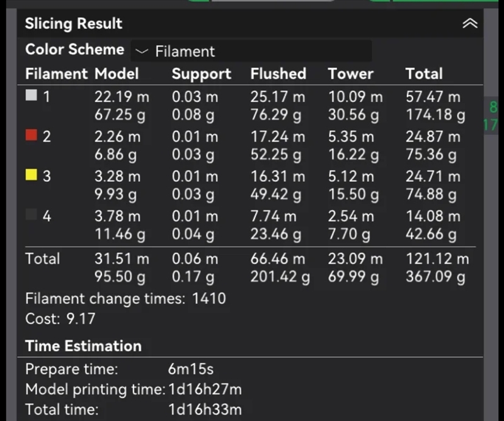Click the Model column header

click(x=117, y=74)
